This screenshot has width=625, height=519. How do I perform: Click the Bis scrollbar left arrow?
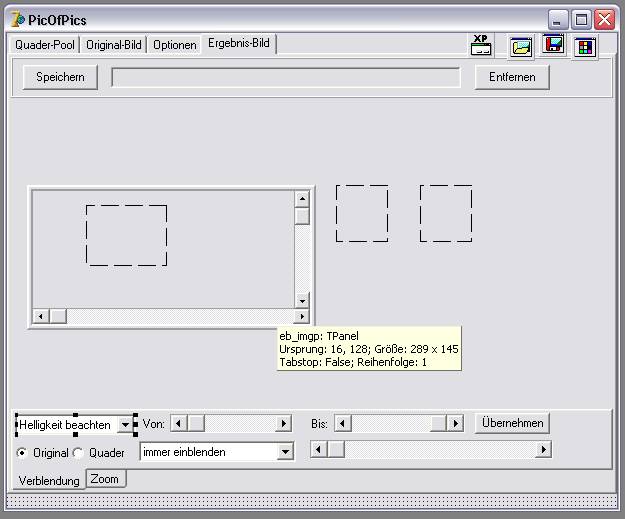pos(342,423)
